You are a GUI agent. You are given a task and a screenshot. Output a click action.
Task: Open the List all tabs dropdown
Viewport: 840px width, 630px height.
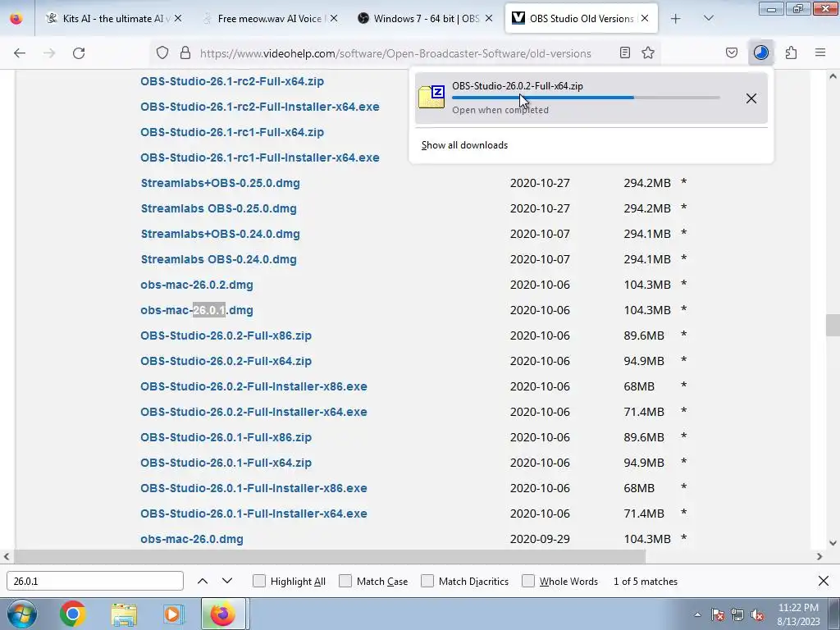point(708,19)
